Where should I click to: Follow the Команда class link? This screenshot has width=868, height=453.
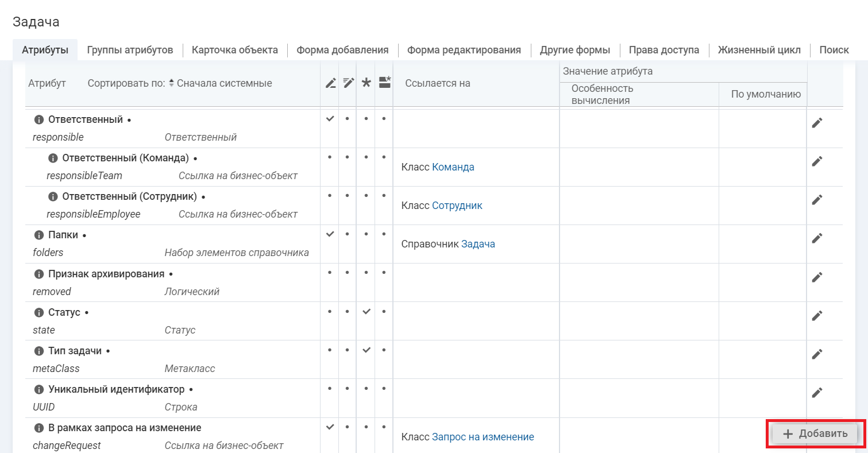click(x=453, y=167)
